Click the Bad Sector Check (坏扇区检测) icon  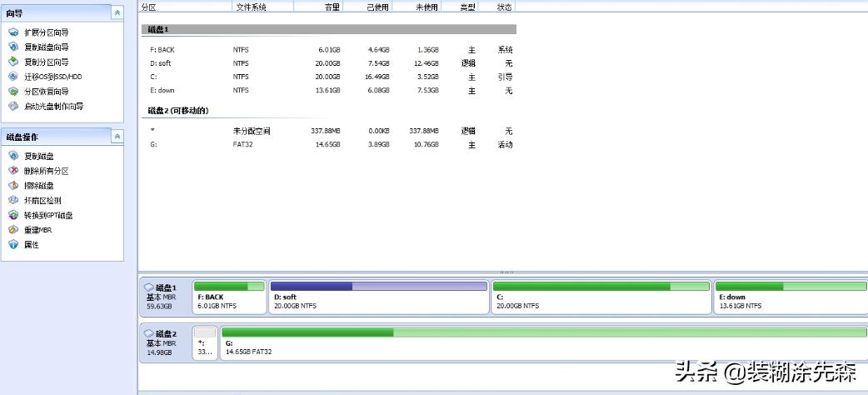tap(13, 201)
